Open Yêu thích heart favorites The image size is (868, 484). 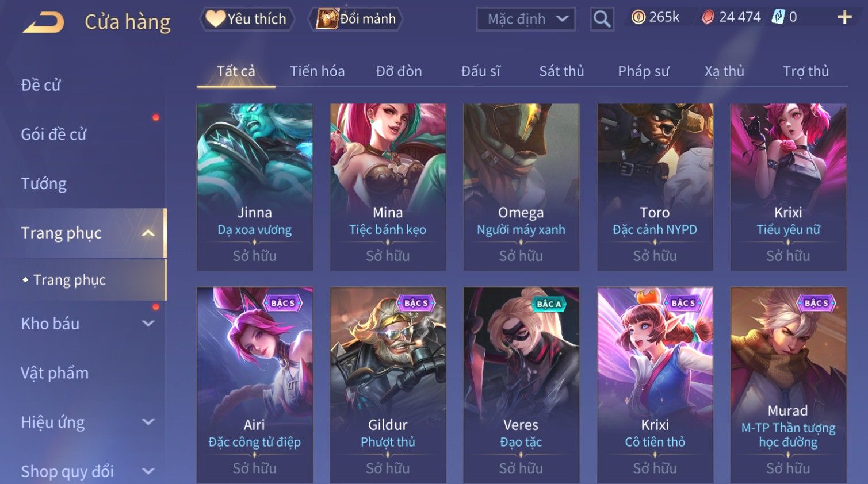(247, 19)
